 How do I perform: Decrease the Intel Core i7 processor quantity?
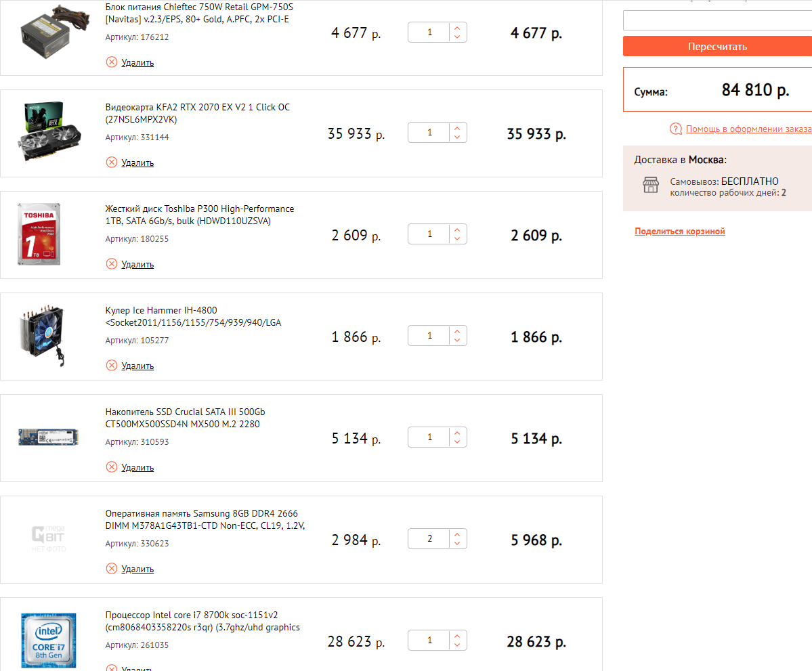458,645
